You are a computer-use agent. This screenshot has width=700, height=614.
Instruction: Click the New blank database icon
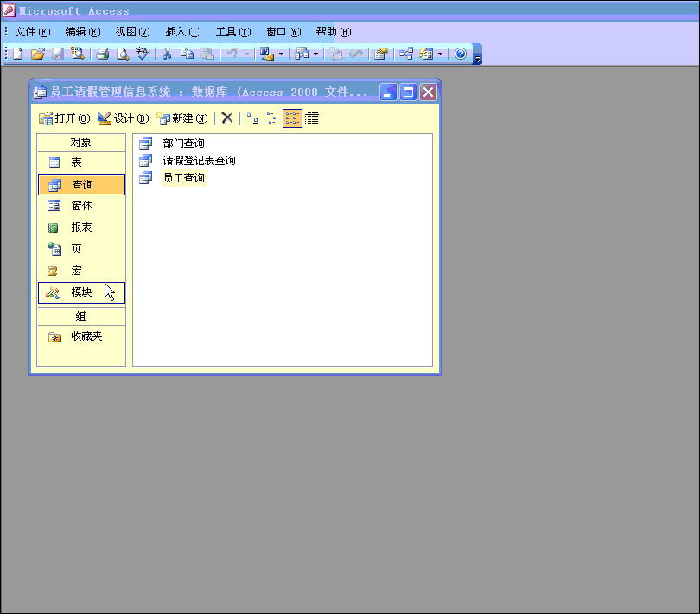(x=18, y=54)
